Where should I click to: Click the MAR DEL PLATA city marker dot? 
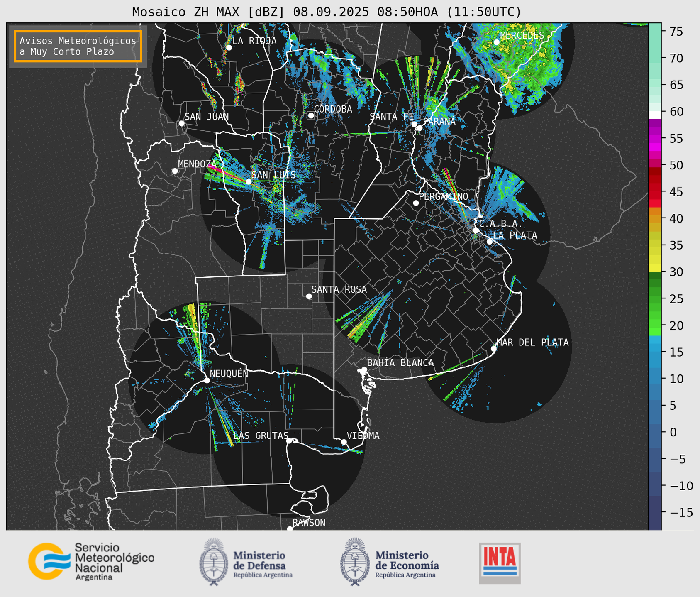pos(494,349)
